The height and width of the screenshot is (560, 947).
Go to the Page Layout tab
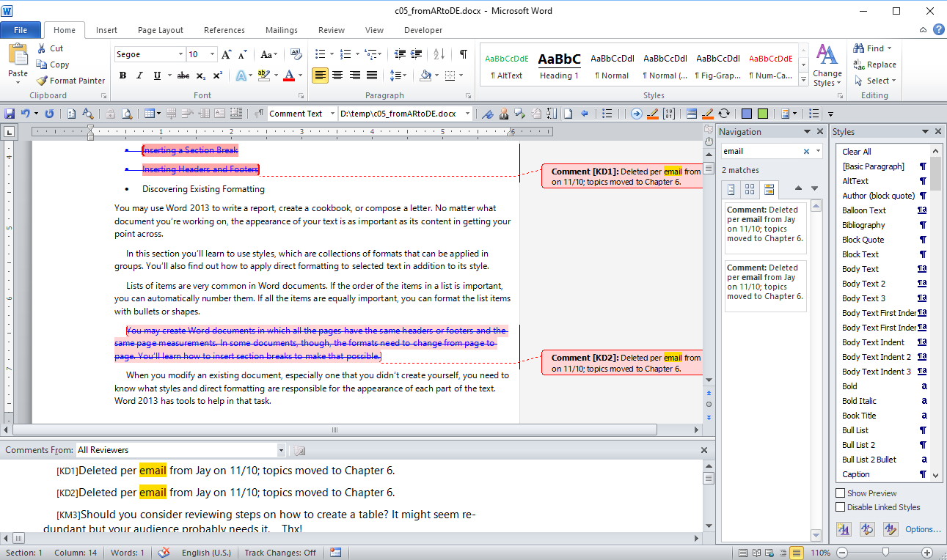[x=161, y=30]
